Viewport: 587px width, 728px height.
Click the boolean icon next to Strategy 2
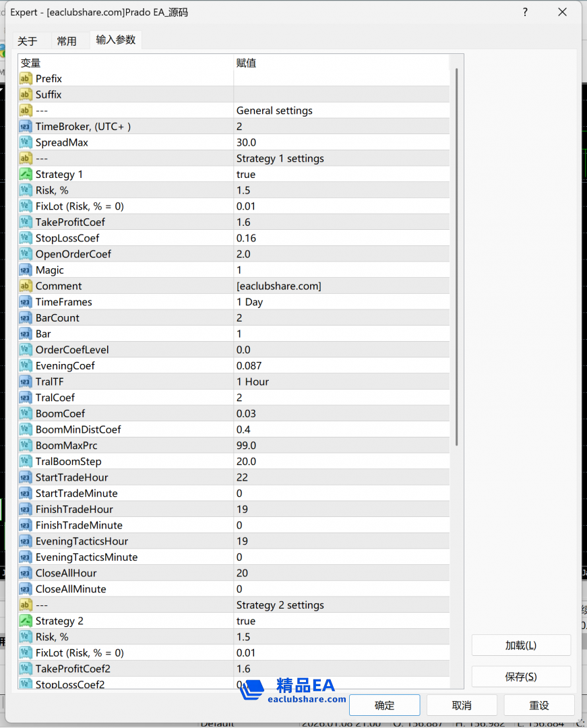tap(26, 621)
